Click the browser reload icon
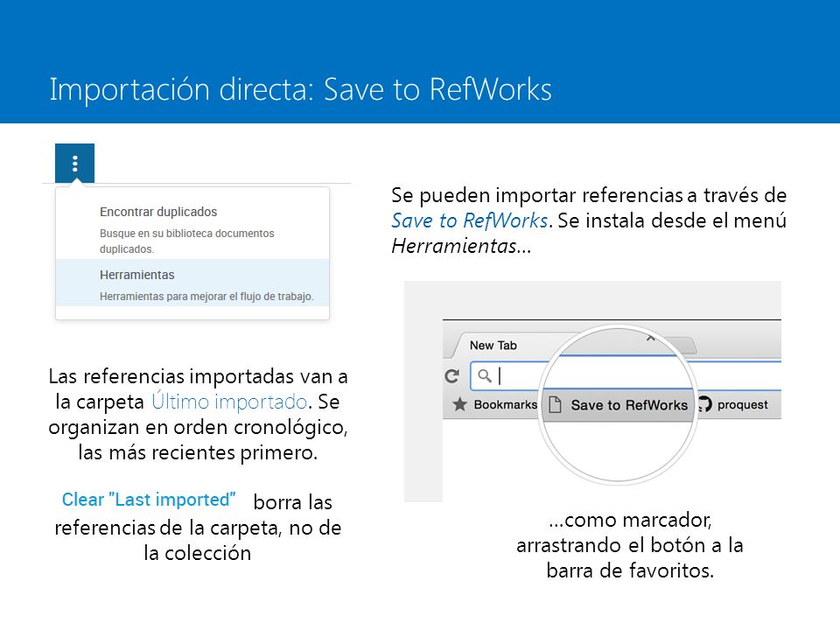Screen dimensions: 840x630 [x=452, y=376]
